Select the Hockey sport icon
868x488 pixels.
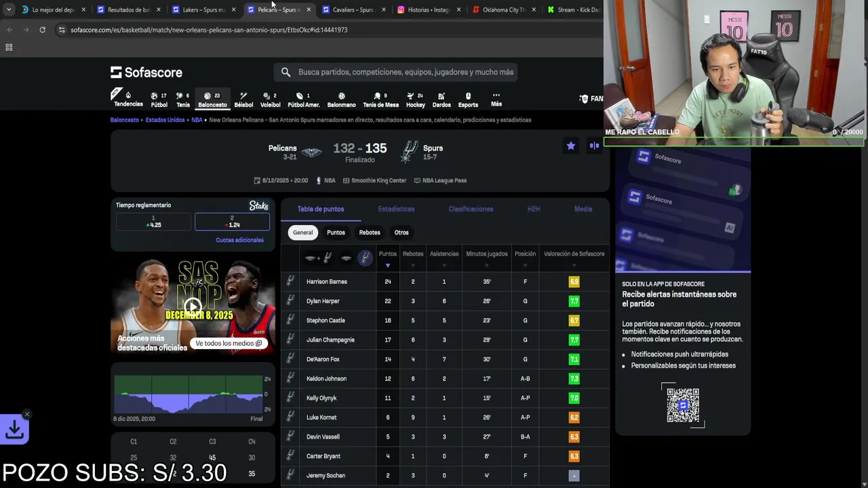click(x=415, y=100)
